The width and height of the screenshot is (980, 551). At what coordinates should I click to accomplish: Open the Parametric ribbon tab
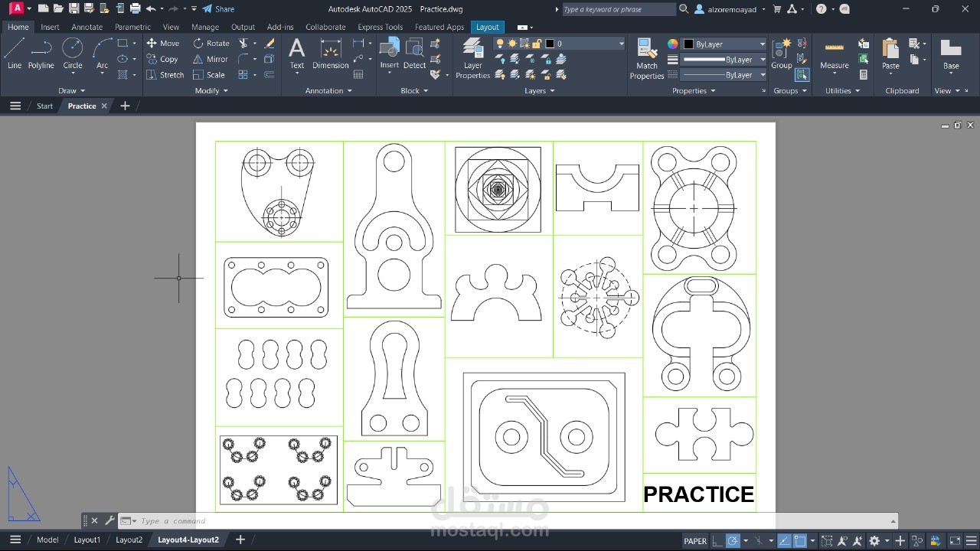(132, 27)
